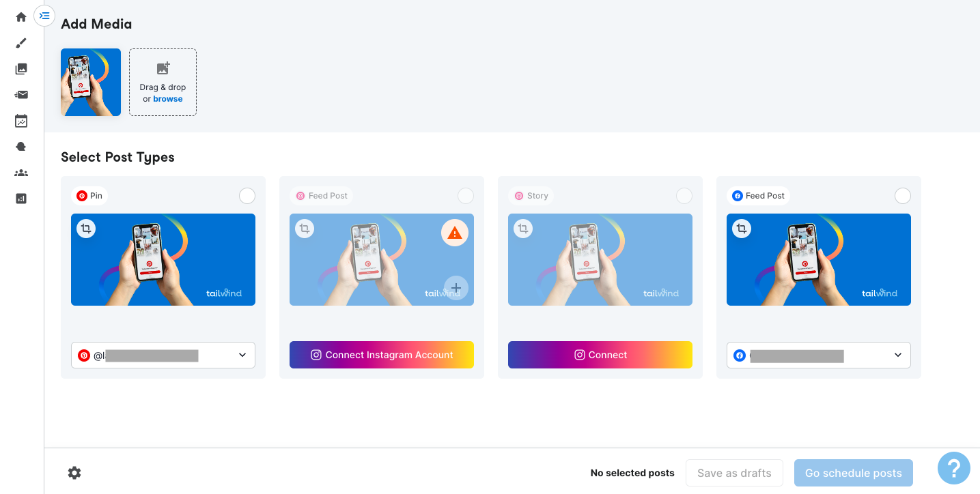Select the uploaded media thumbnail
980x494 pixels.
pos(91,82)
